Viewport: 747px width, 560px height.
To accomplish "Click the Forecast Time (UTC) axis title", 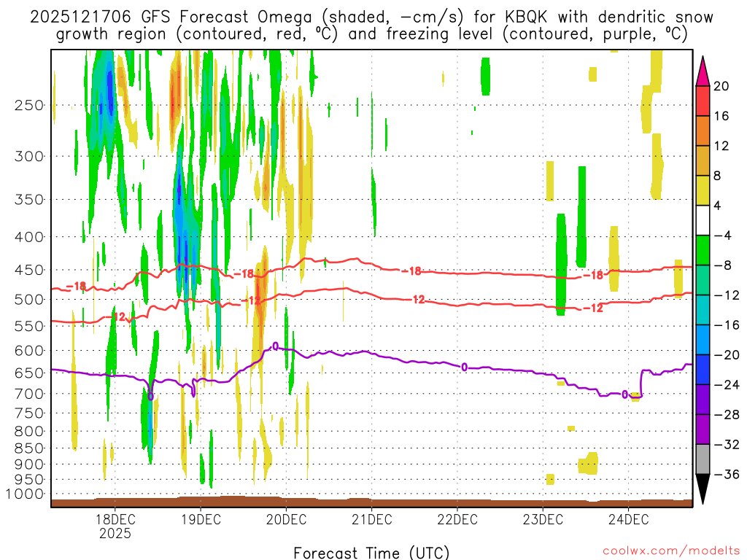I will (371, 553).
